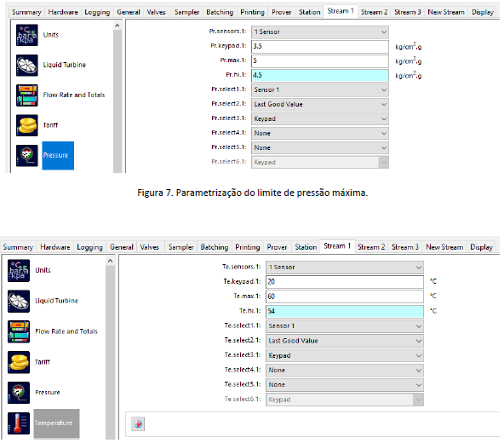Switch to the Stream 2 tab in upper window
504x443 pixels.
(x=374, y=12)
